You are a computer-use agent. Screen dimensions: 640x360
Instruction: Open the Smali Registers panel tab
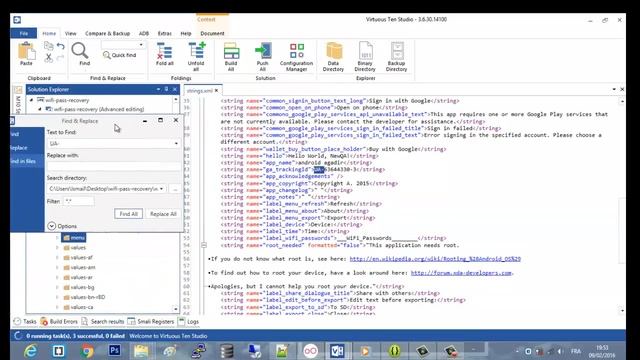(x=151, y=322)
